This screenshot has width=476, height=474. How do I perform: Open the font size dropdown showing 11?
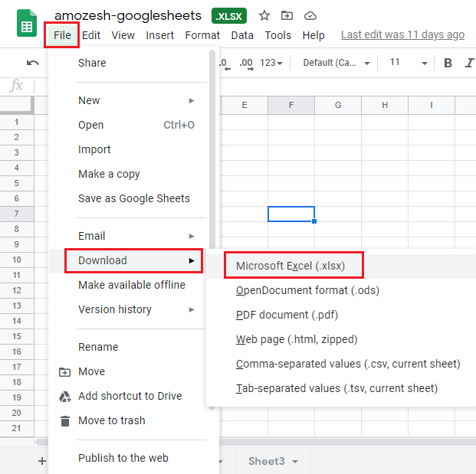pyautogui.click(x=405, y=63)
